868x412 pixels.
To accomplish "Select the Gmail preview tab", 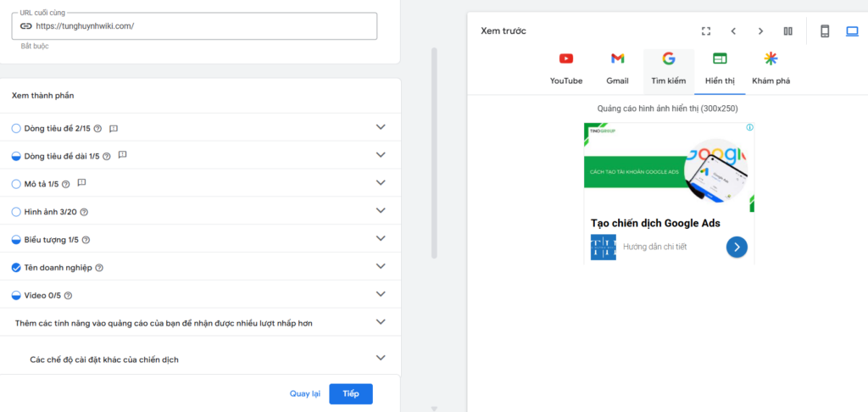I will click(x=617, y=71).
